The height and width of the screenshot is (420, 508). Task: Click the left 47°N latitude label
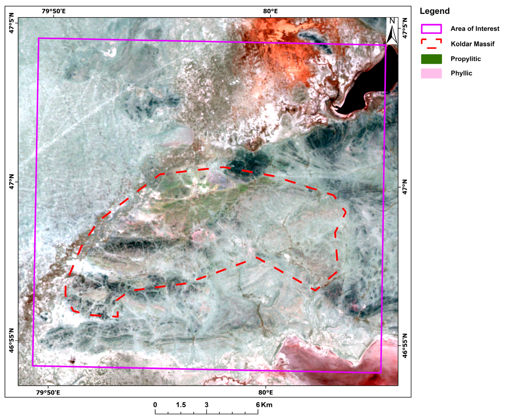(x=12, y=181)
